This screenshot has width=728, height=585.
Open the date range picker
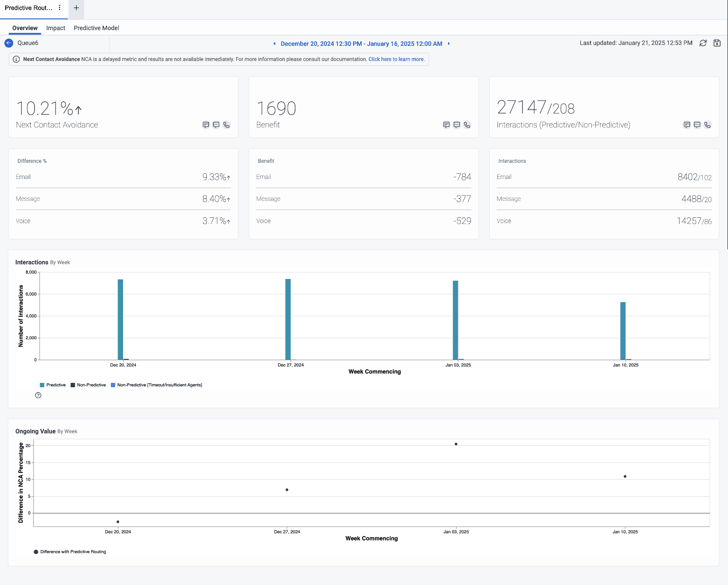[361, 44]
